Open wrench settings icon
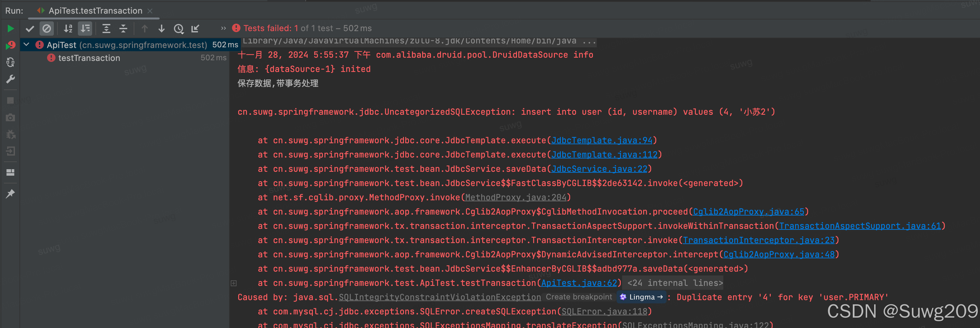This screenshot has height=328, width=980. click(x=11, y=79)
